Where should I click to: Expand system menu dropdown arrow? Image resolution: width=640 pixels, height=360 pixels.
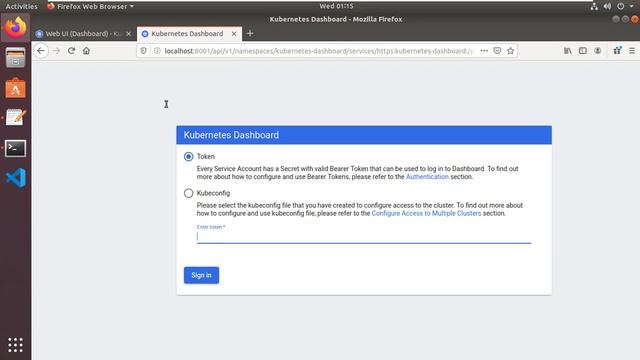click(x=631, y=6)
